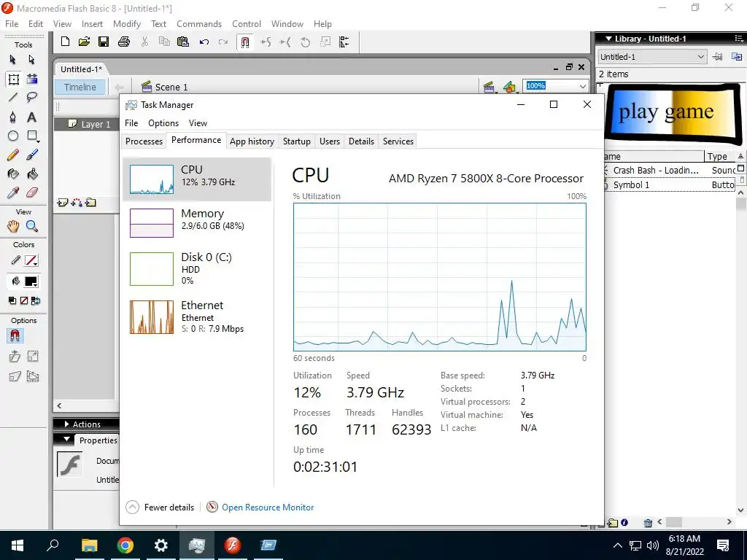The image size is (747, 560).
Task: Expand the Actions panel
Action: click(66, 424)
